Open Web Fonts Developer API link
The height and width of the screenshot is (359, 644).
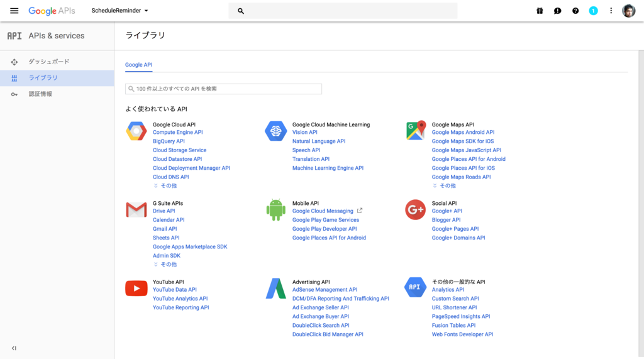click(x=462, y=334)
